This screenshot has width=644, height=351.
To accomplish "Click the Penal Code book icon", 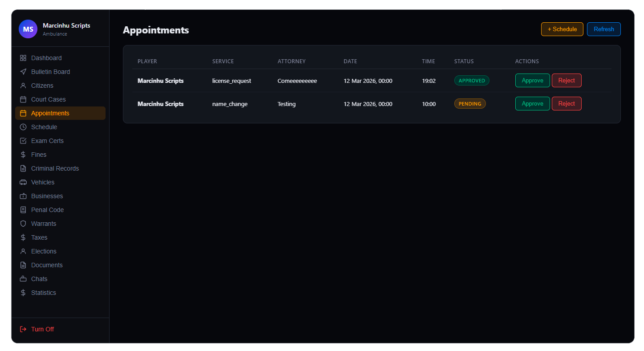I will point(23,210).
